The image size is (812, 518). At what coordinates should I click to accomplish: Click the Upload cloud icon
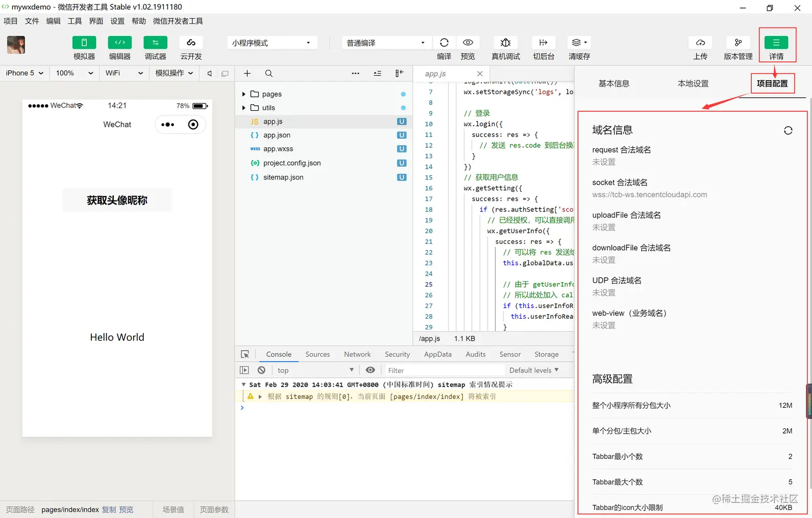tap(700, 42)
